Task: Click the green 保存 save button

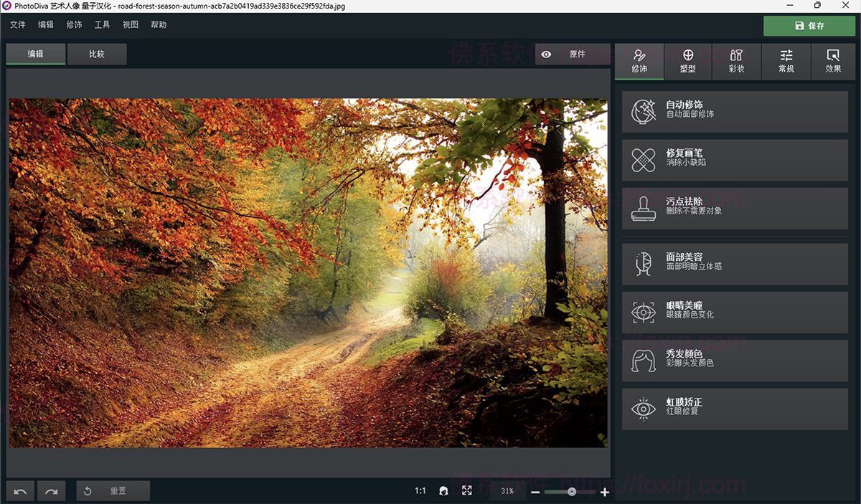Action: pos(809,26)
